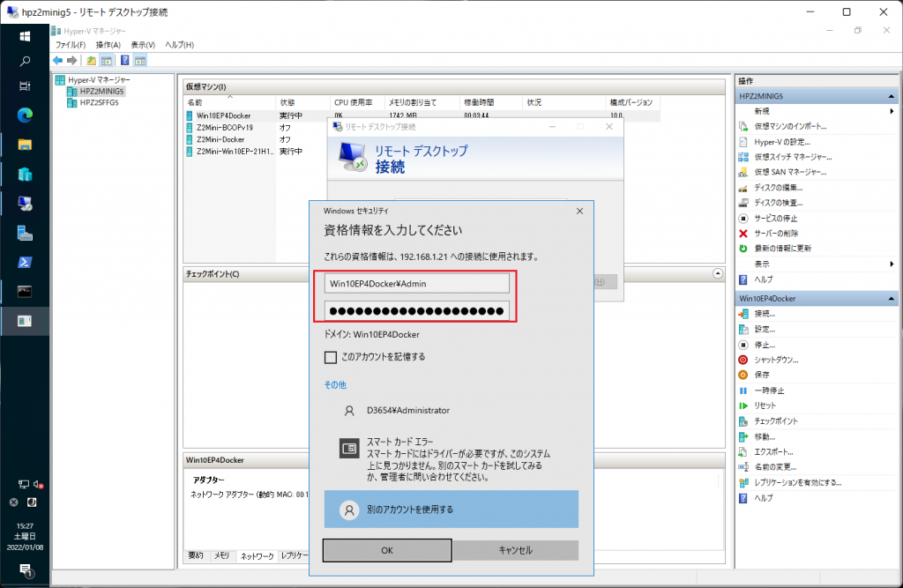
Task: Choose 別のアカウントを使用する option
Action: point(451,510)
